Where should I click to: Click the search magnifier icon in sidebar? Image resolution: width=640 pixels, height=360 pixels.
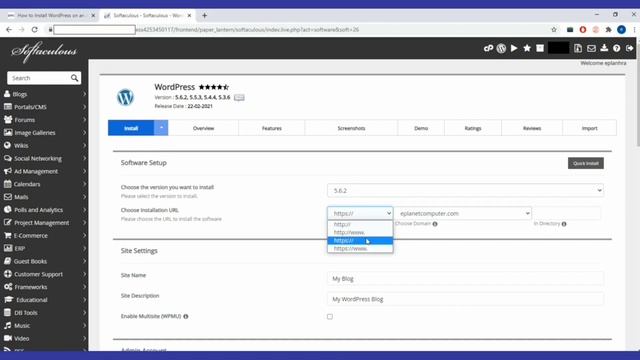point(74,78)
